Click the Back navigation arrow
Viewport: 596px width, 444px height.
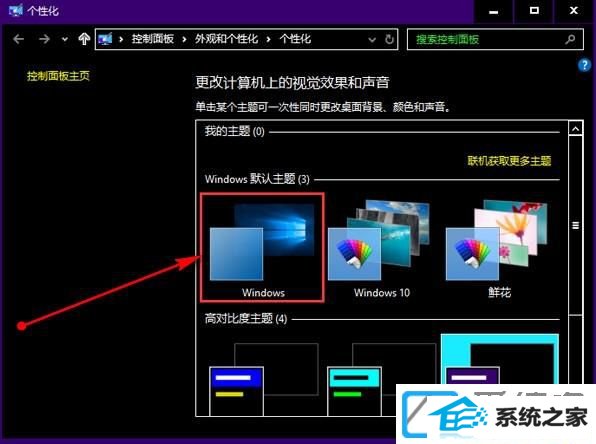coord(18,39)
